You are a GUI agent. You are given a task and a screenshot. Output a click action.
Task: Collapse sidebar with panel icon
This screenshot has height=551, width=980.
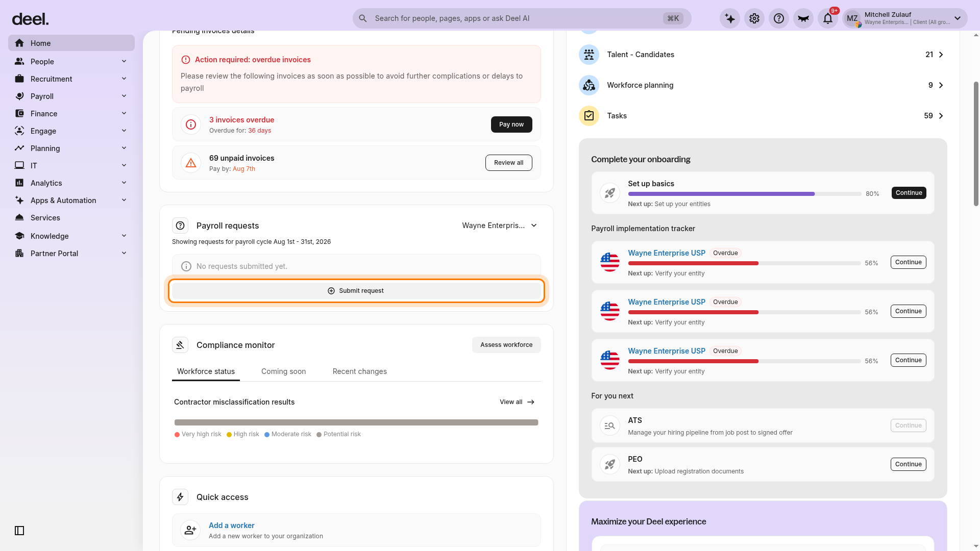[19, 531]
